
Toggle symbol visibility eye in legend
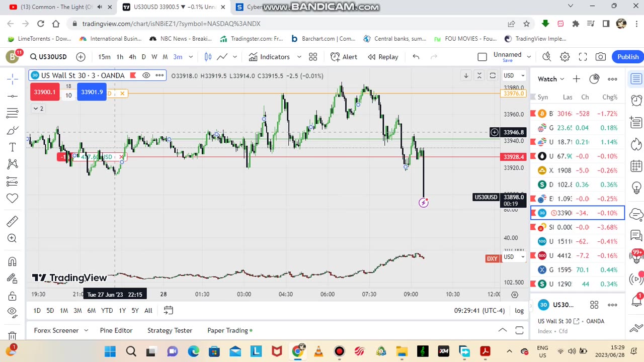[x=146, y=75]
